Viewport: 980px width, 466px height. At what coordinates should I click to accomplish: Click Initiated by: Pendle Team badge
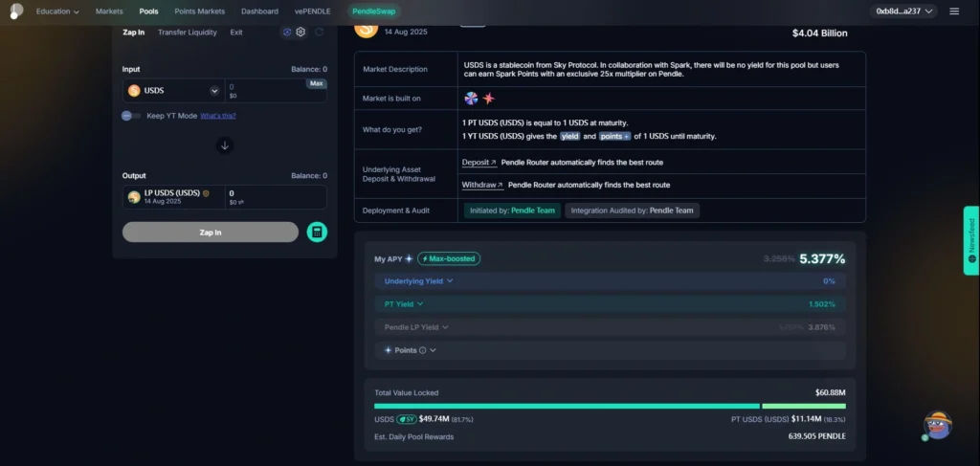click(513, 211)
